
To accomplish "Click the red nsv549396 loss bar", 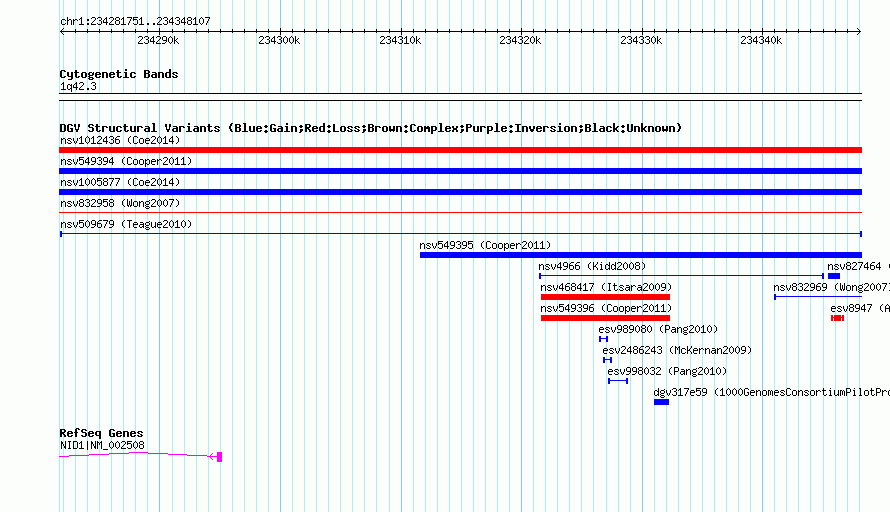I will pos(606,318).
